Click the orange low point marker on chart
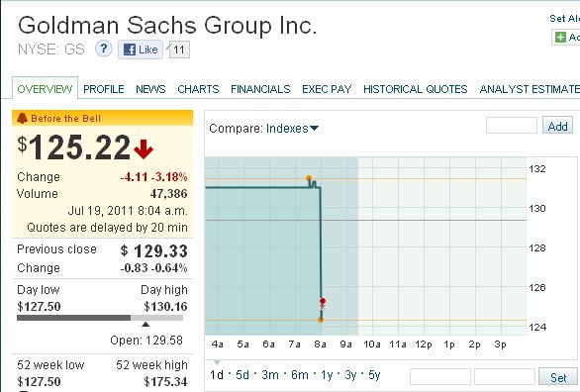This screenshot has width=580, height=392. (x=321, y=320)
